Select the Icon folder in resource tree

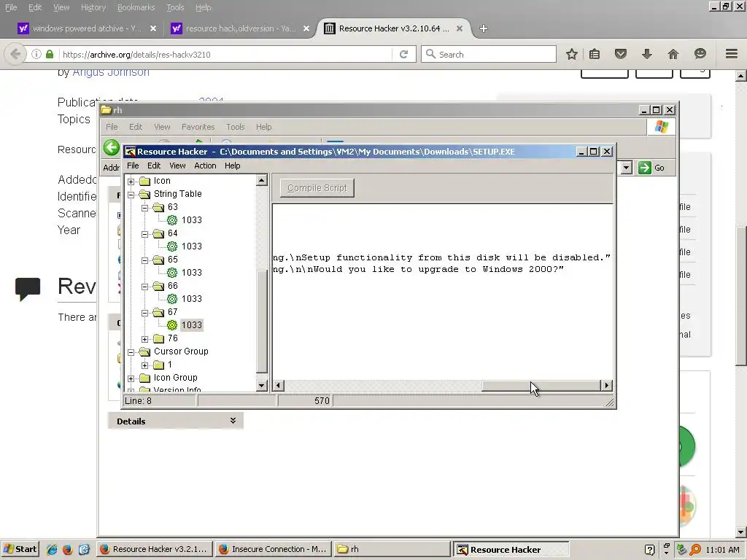[x=161, y=181]
